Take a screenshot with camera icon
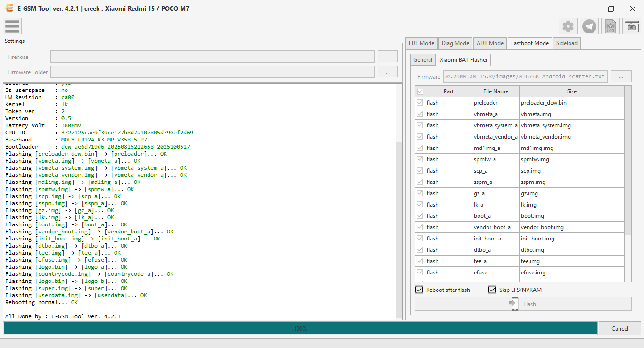Viewport: 644px width, 348px height. coord(632,26)
